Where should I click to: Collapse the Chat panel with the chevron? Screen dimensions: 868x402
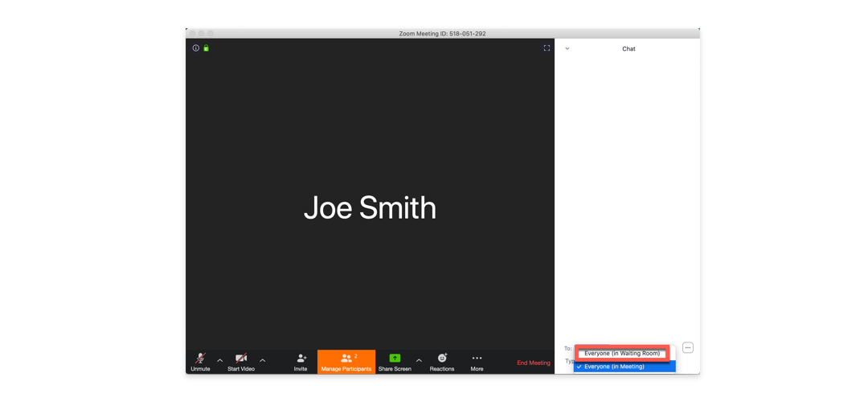[567, 49]
